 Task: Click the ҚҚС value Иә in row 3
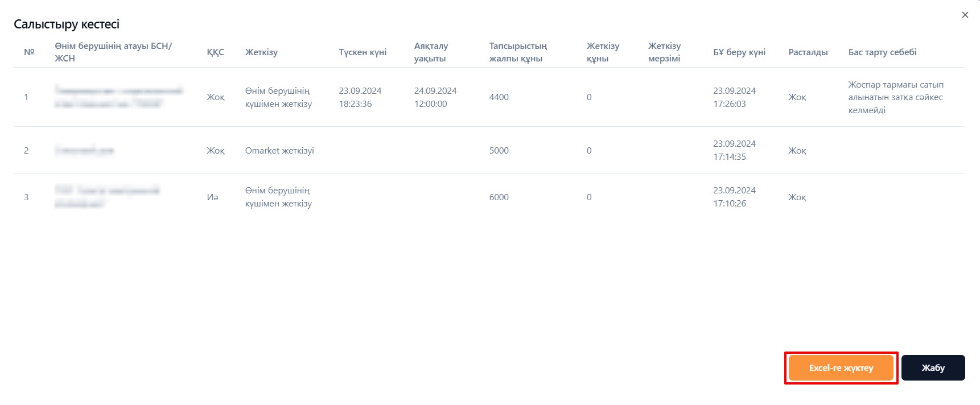[212, 197]
